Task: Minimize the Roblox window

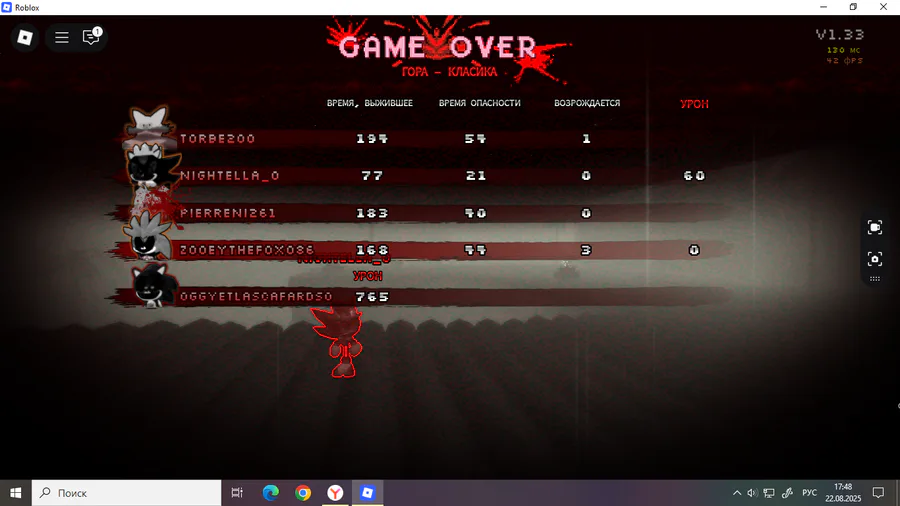Action: click(823, 7)
